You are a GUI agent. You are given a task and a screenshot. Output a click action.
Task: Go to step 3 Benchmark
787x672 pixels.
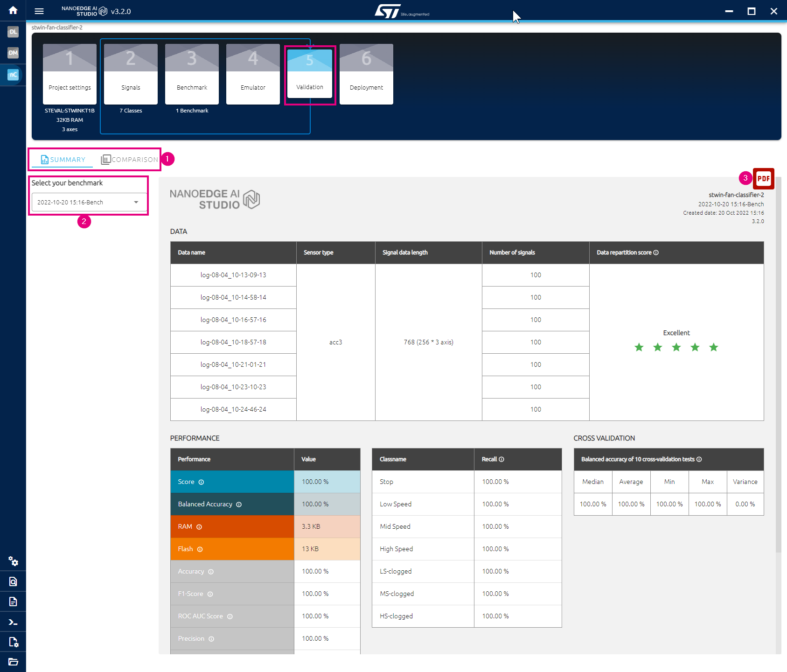pos(192,74)
